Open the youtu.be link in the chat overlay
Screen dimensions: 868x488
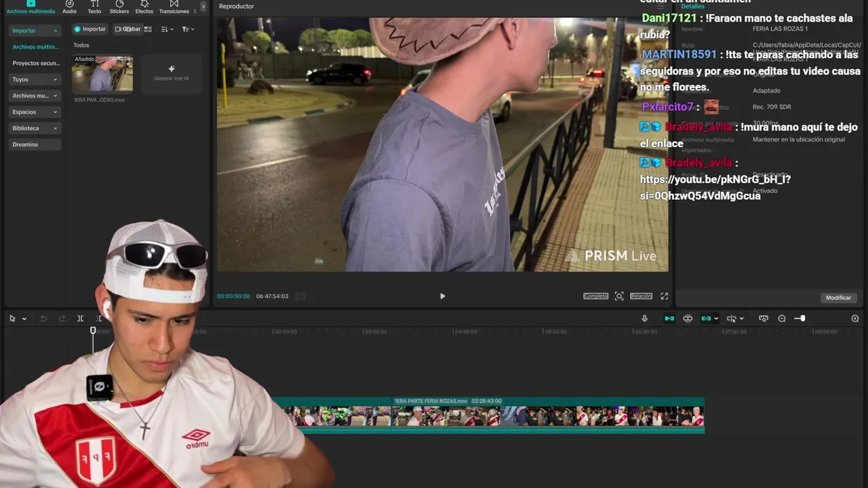click(x=715, y=187)
